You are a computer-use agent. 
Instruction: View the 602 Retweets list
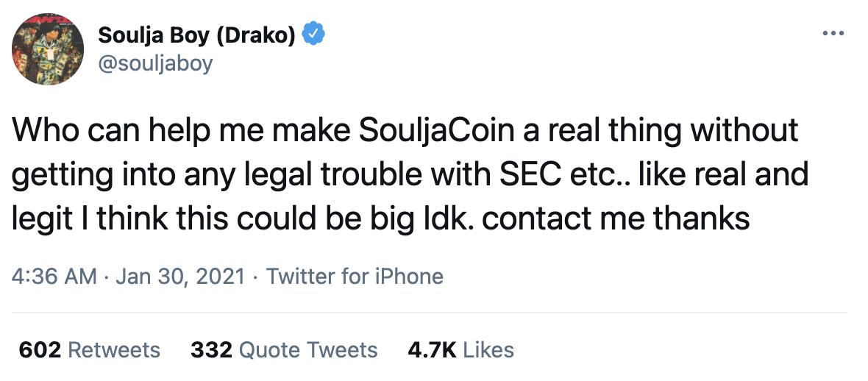click(89, 349)
